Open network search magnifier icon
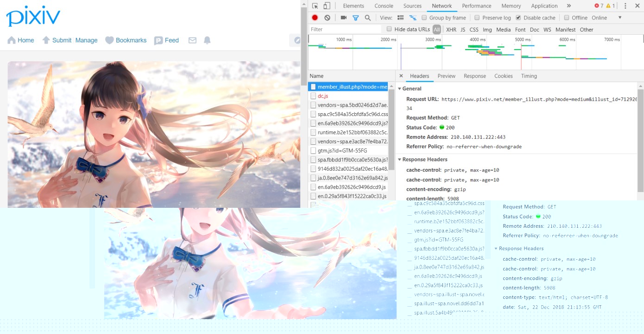This screenshot has width=644, height=334. 367,18
